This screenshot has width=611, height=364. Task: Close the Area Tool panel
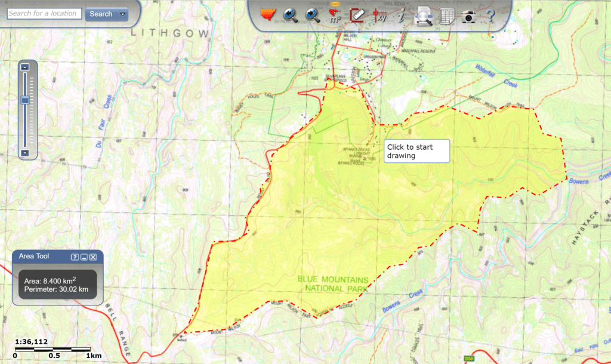[x=93, y=257]
